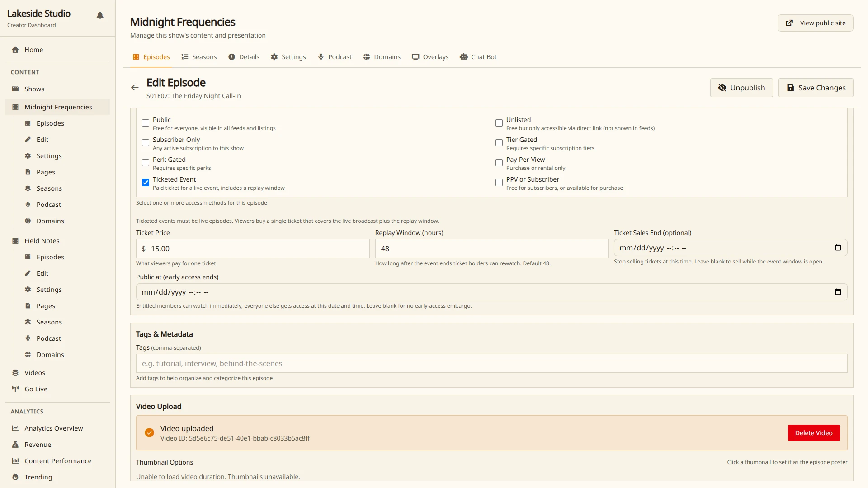Enable the Subscriber Only checkbox
This screenshot has width=868, height=488.
(x=146, y=143)
